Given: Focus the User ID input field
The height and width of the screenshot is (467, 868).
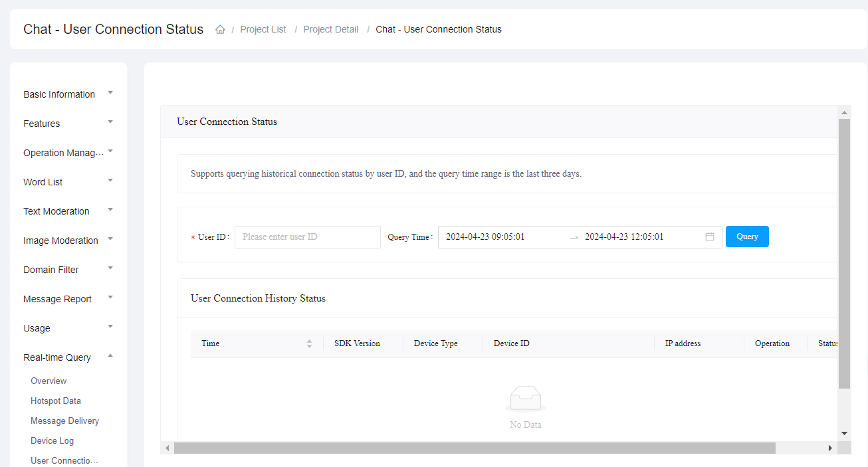Looking at the screenshot, I should click(308, 237).
